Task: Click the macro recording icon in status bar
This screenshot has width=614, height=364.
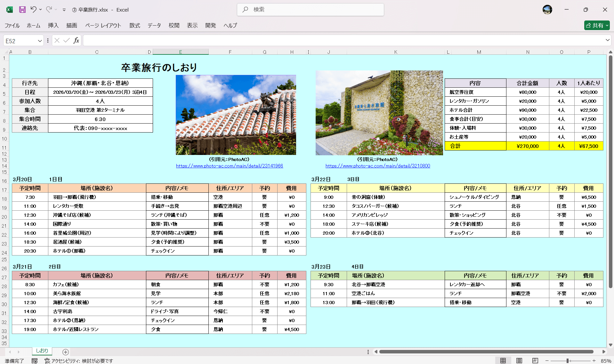Action: (x=35, y=360)
